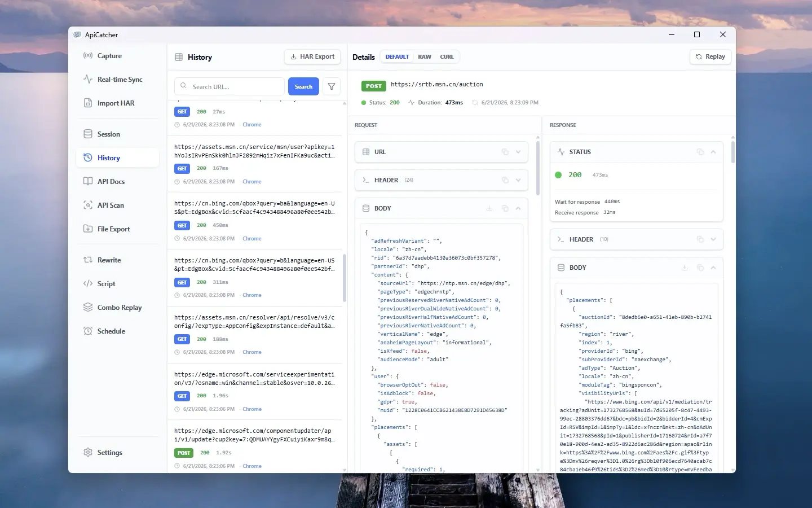The image size is (812, 508).
Task: Minimize the ApiCatcher window
Action: click(672, 35)
